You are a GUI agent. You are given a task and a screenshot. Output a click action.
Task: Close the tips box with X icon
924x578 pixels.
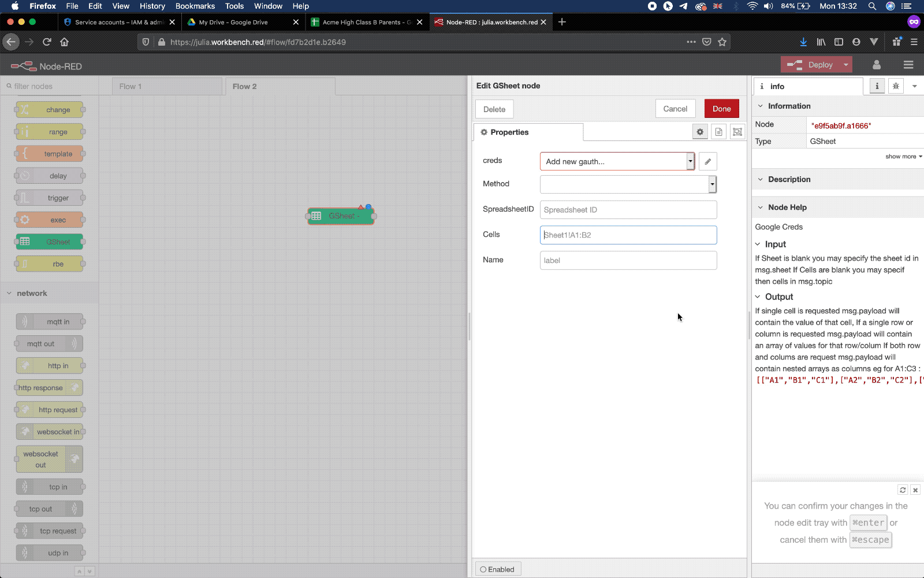pyautogui.click(x=915, y=490)
